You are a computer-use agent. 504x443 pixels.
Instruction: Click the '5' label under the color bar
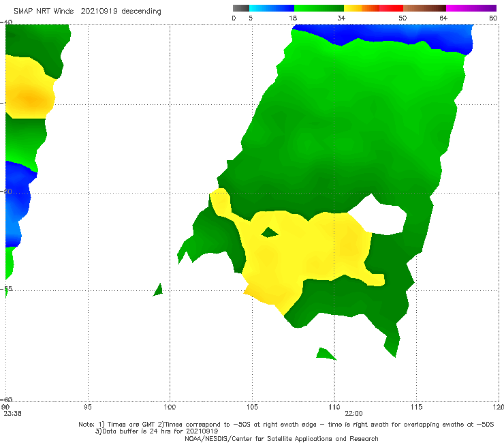(251, 18)
